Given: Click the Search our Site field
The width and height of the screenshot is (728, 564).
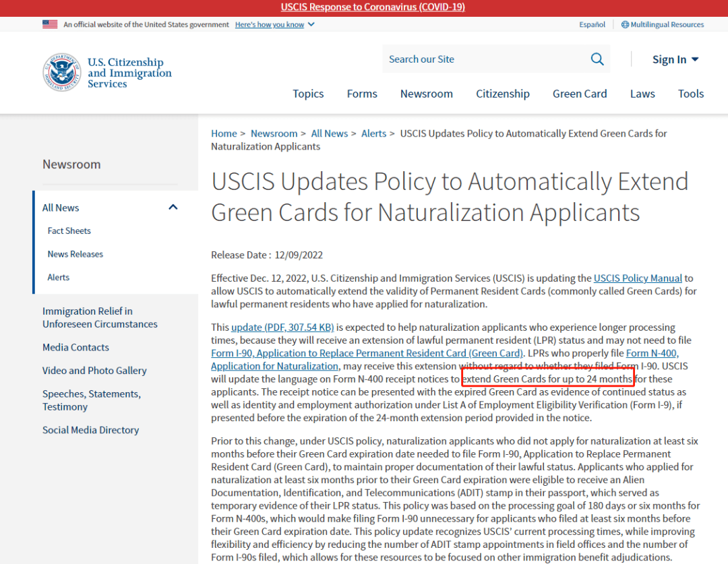Looking at the screenshot, I should [x=482, y=59].
